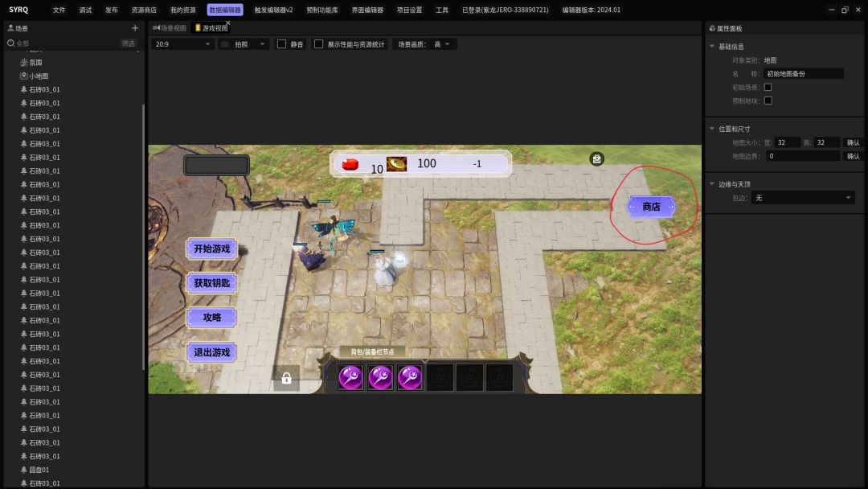Click the person icon beside 场景 header

point(10,27)
